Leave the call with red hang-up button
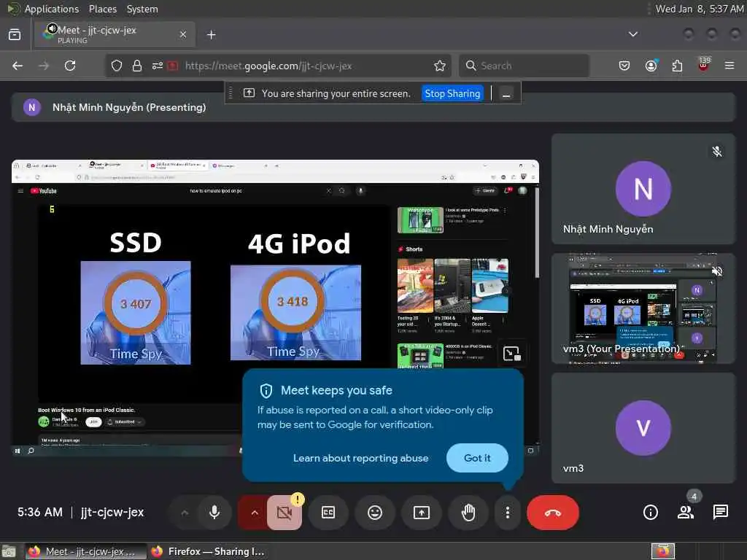747x560 pixels. (553, 513)
